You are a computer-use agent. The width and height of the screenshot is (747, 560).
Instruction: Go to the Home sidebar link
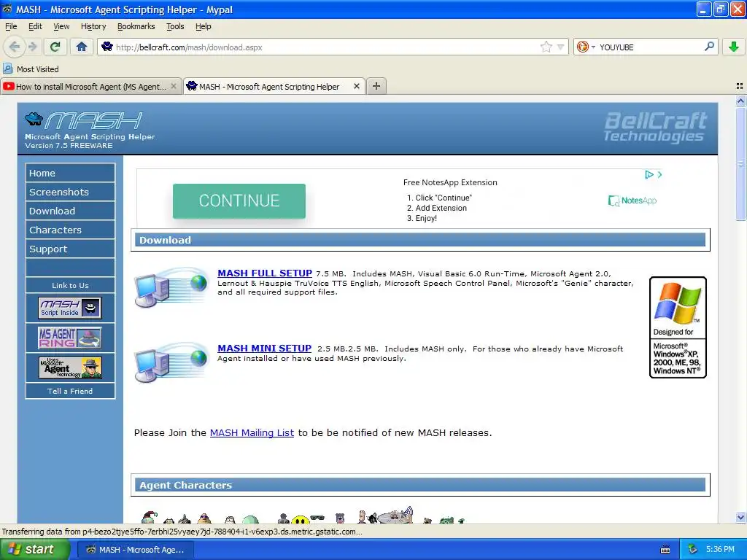pyautogui.click(x=70, y=173)
